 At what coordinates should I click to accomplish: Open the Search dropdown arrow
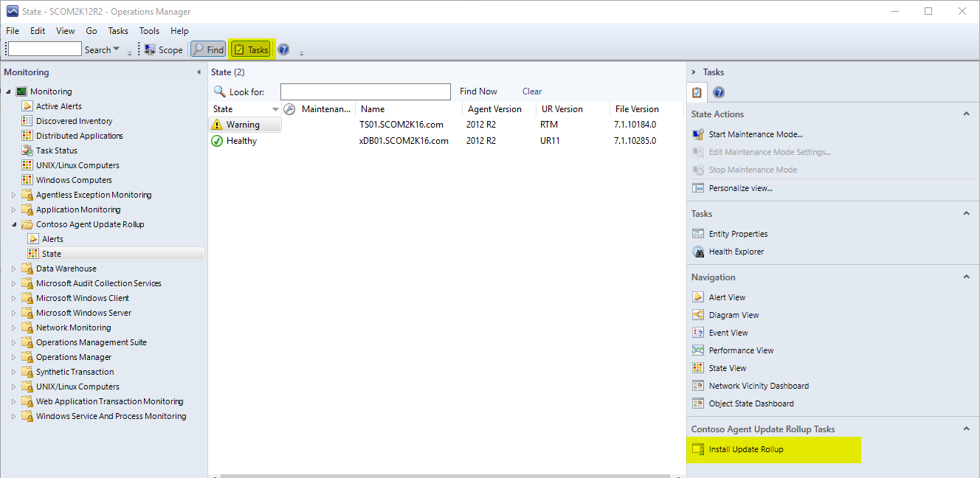pyautogui.click(x=117, y=49)
